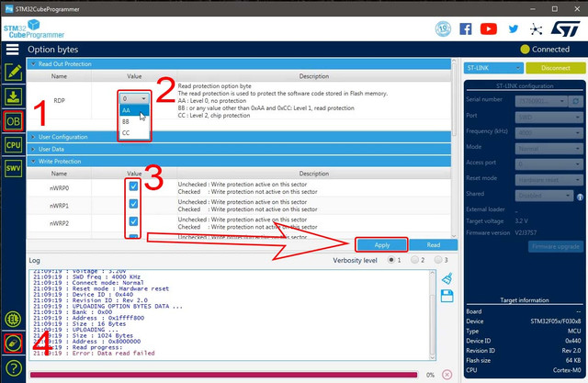Viewport: 588px width, 383px height.
Task: Click the 'Error: Data read failed' log line
Action: (113, 353)
